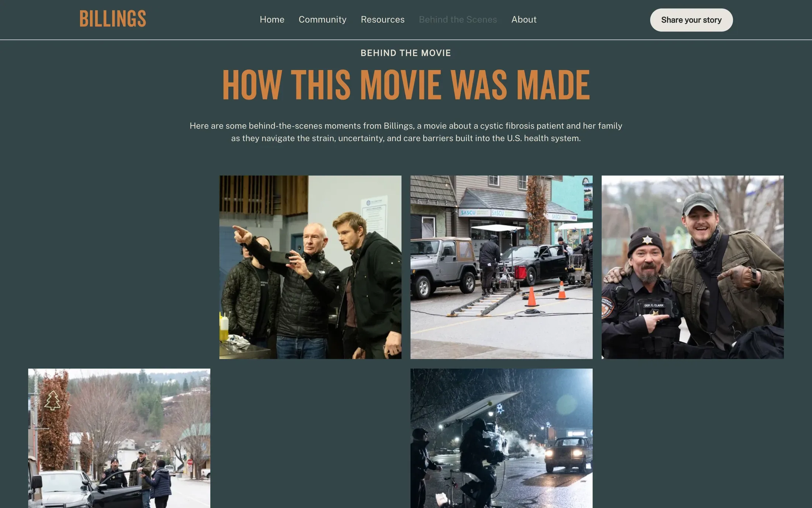
Task: Open photo of smiling deputy and actor
Action: 693,267
